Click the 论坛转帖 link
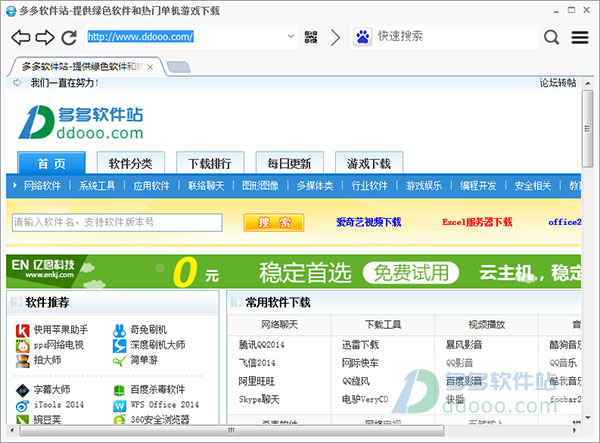Image resolution: width=600 pixels, height=443 pixels. pos(558,83)
